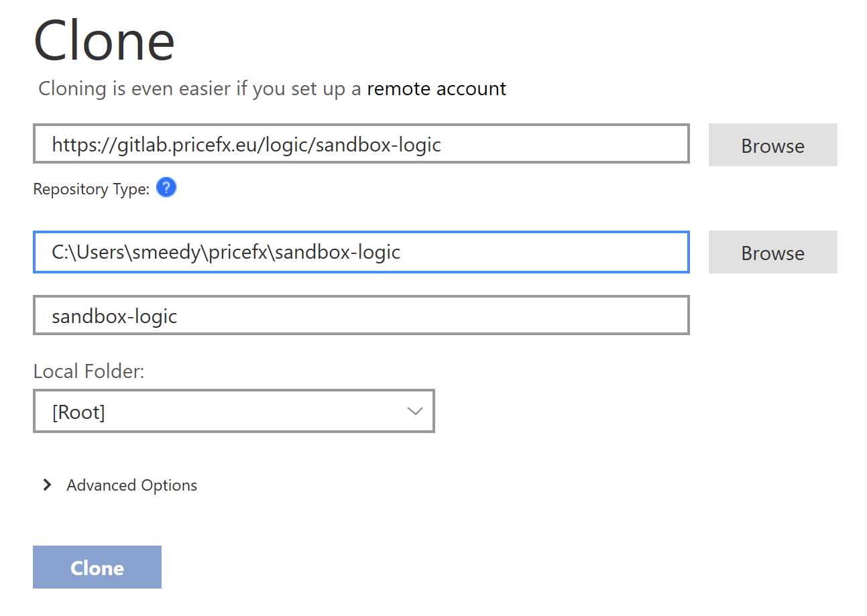Click the Local Folder label
867x616 pixels.
[89, 371]
